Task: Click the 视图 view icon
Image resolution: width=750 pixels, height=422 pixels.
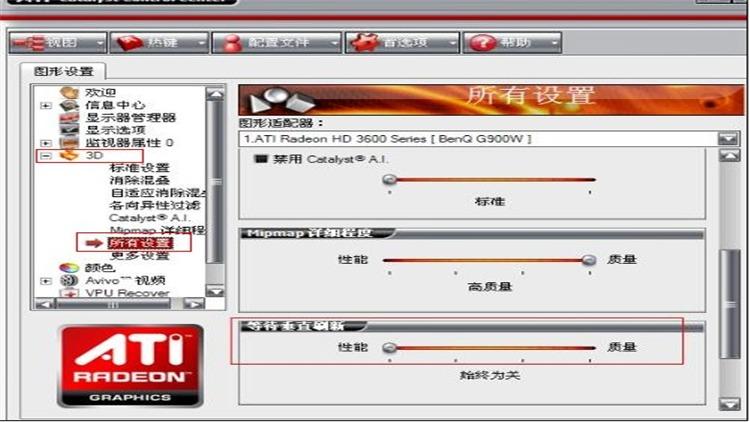Action: click(29, 43)
